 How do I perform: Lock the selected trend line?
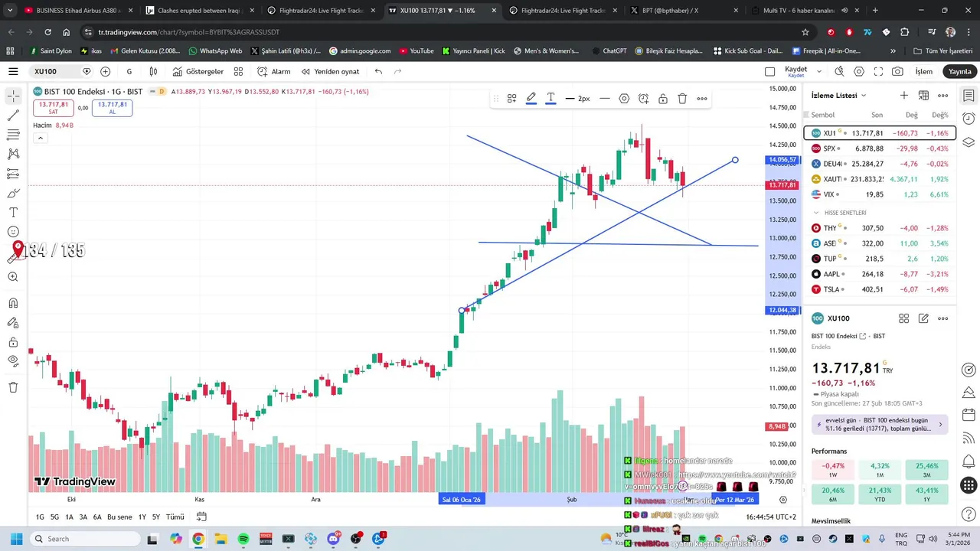point(663,98)
